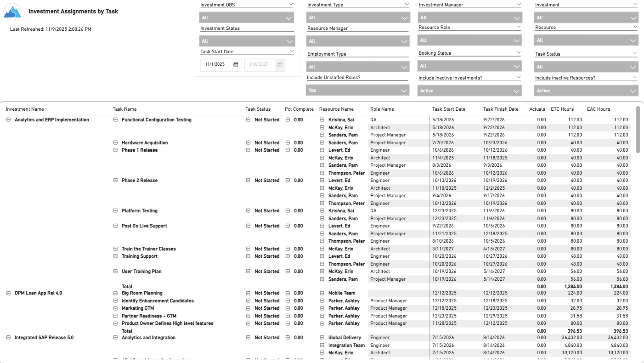The width and height of the screenshot is (644, 363).
Task: Click the table's vertical scrollbar
Action: [638, 130]
